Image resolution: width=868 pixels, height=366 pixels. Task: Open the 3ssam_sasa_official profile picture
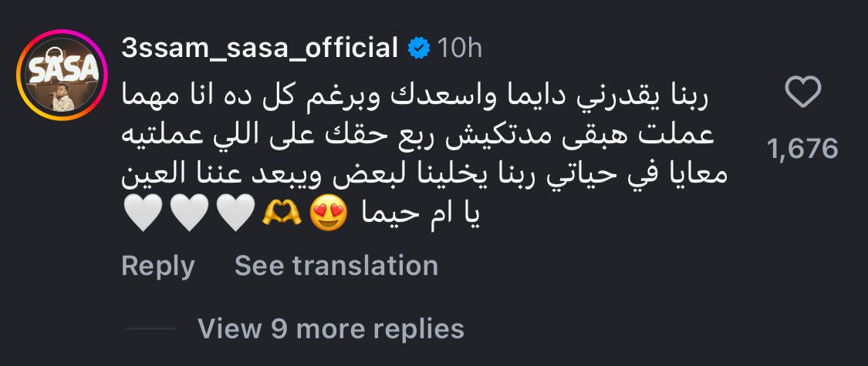click(63, 77)
